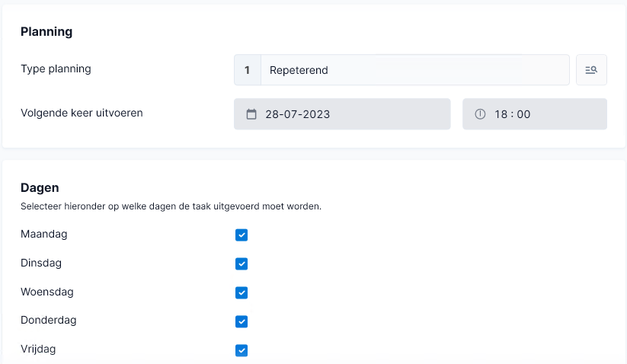Image resolution: width=627 pixels, height=364 pixels.
Task: Click the Donderdag label
Action: point(49,321)
